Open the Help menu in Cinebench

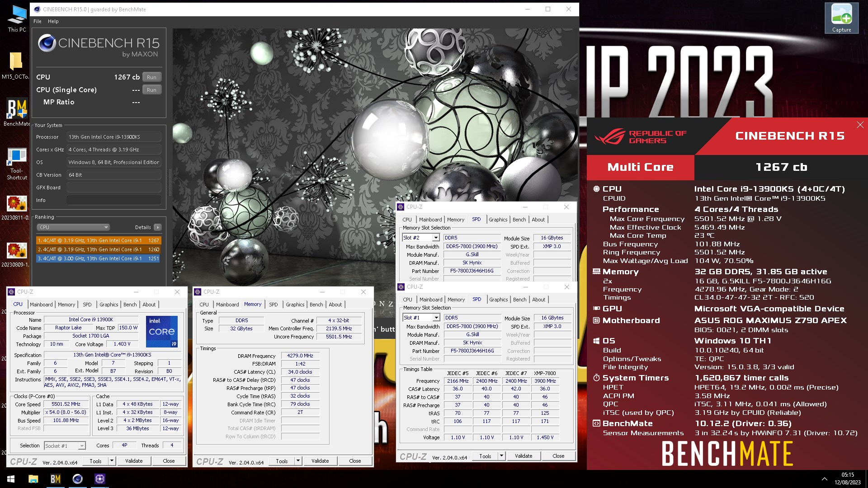click(x=53, y=21)
